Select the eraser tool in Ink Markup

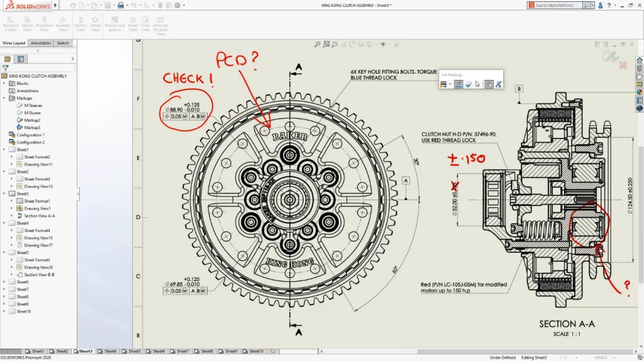point(468,84)
